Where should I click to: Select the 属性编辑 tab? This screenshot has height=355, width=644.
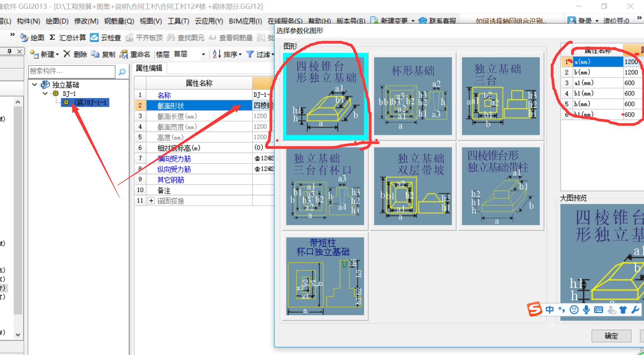[x=149, y=68]
